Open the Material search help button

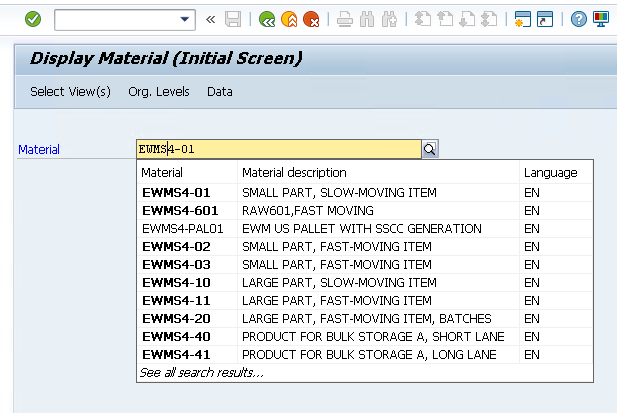(x=430, y=149)
